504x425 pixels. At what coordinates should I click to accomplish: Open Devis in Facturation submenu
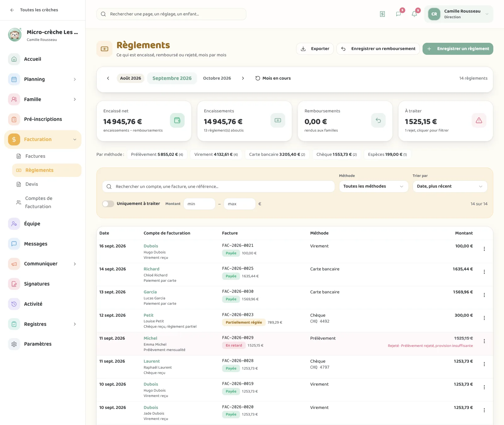47,184
